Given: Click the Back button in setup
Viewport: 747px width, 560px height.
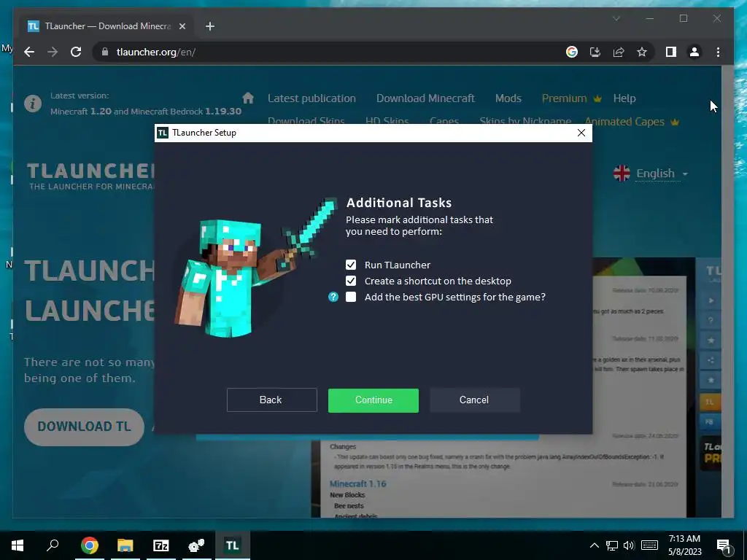Looking at the screenshot, I should tap(271, 400).
